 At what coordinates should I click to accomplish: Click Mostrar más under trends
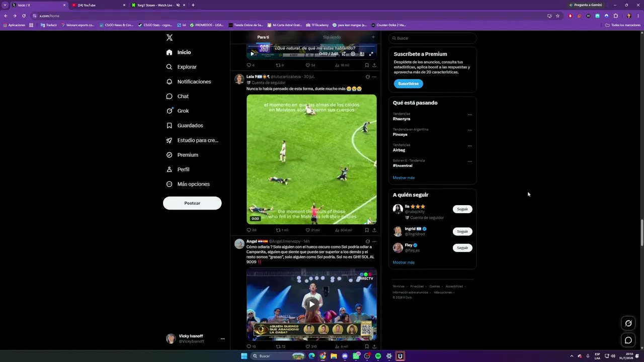[x=404, y=177]
